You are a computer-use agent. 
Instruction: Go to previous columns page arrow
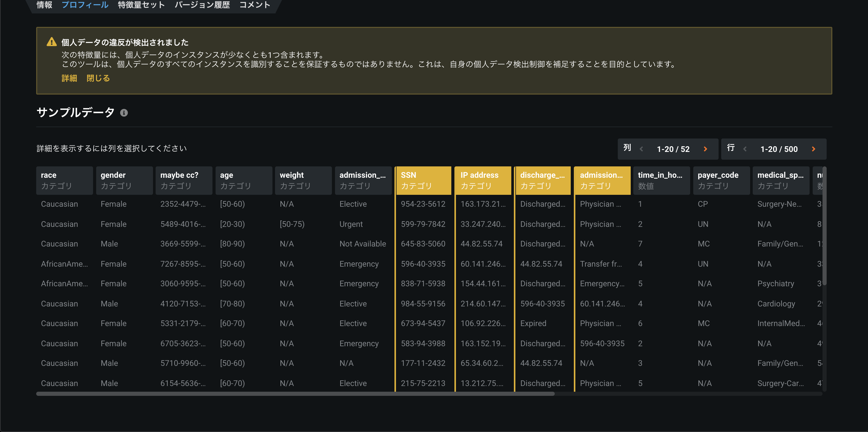point(641,149)
